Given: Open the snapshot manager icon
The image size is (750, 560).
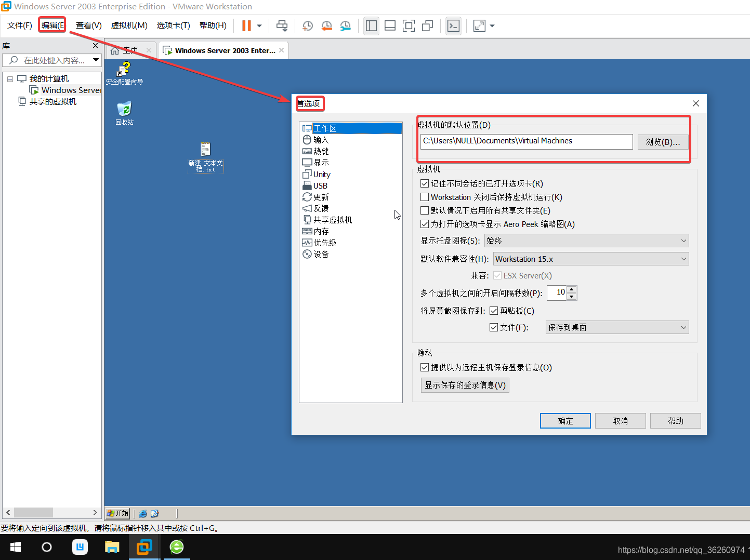Looking at the screenshot, I should point(346,25).
